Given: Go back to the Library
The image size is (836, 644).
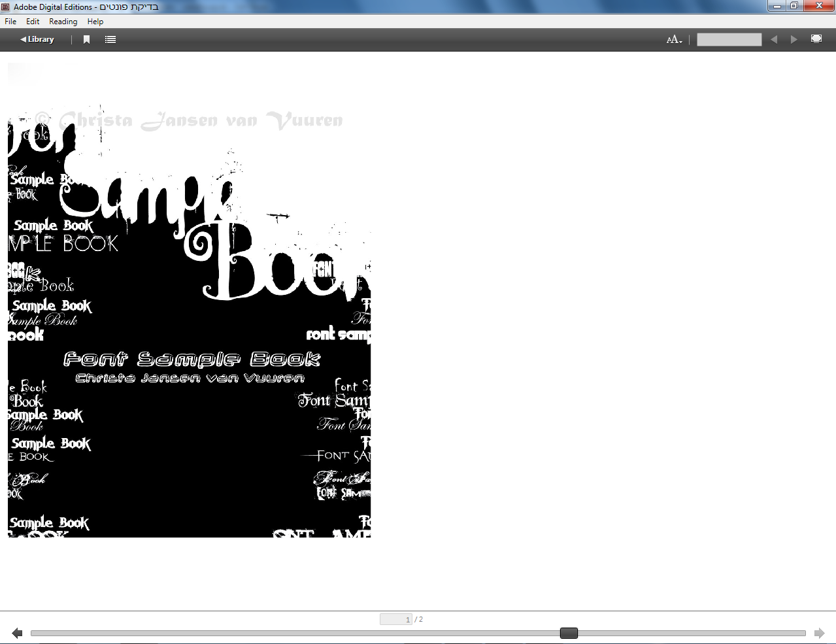Looking at the screenshot, I should pyautogui.click(x=37, y=39).
